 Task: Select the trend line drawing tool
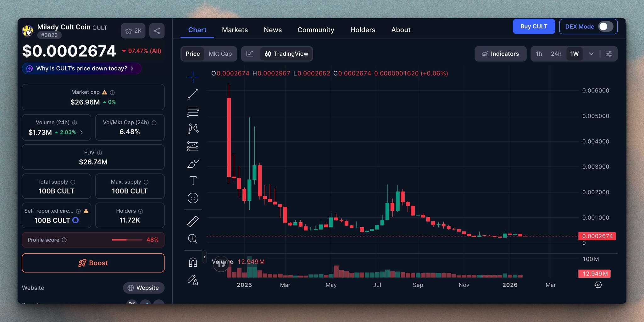coord(193,94)
